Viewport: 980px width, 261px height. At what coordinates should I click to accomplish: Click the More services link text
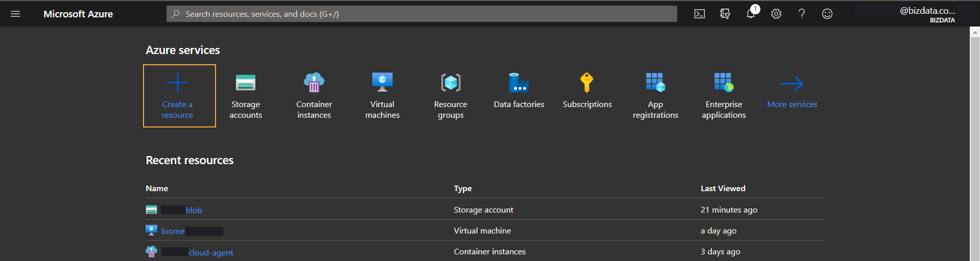(792, 104)
